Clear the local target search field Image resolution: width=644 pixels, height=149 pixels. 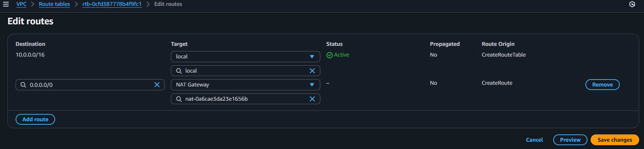tap(312, 71)
